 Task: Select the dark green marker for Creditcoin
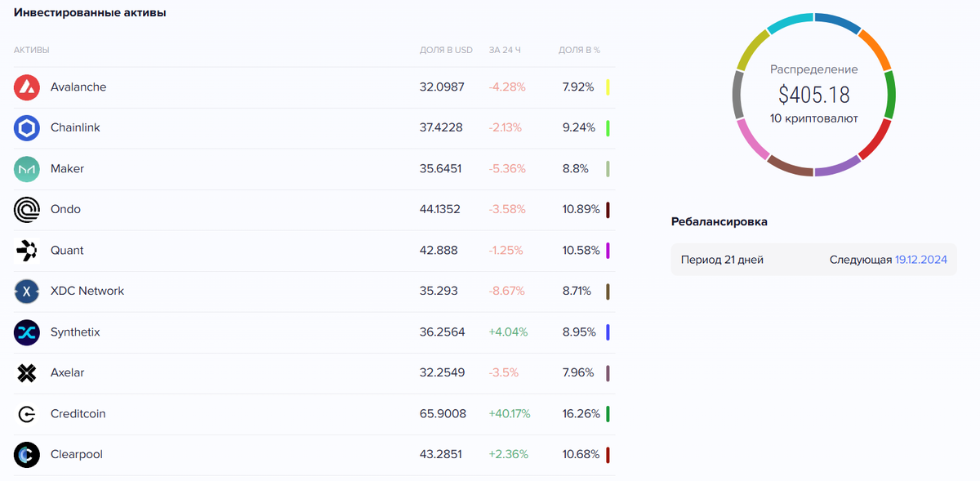tap(608, 414)
